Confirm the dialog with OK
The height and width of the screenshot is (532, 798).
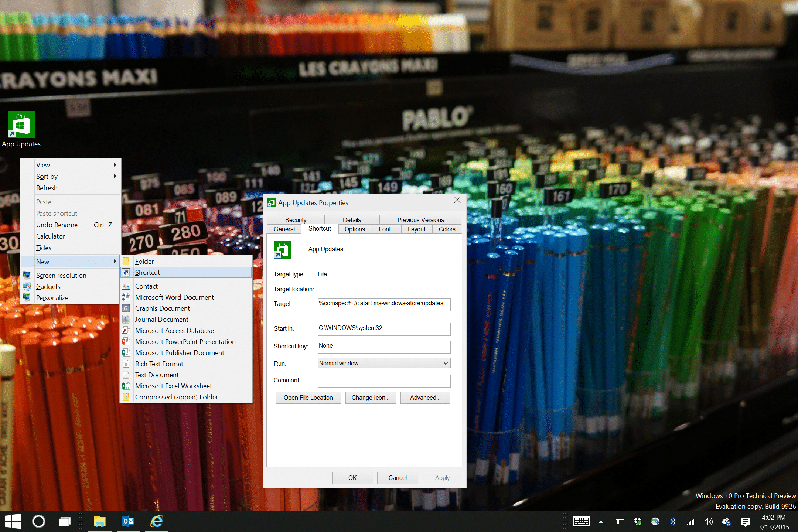click(352, 478)
